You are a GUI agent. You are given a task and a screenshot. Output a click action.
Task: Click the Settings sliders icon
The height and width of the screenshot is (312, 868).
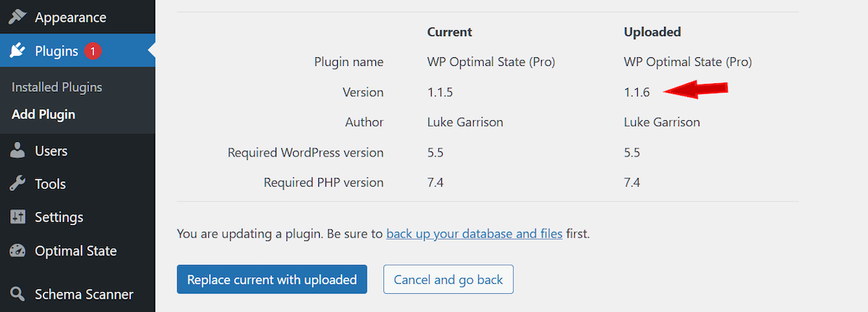click(17, 217)
